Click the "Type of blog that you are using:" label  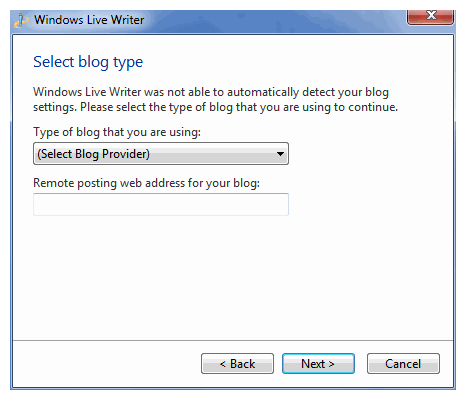coord(117,132)
